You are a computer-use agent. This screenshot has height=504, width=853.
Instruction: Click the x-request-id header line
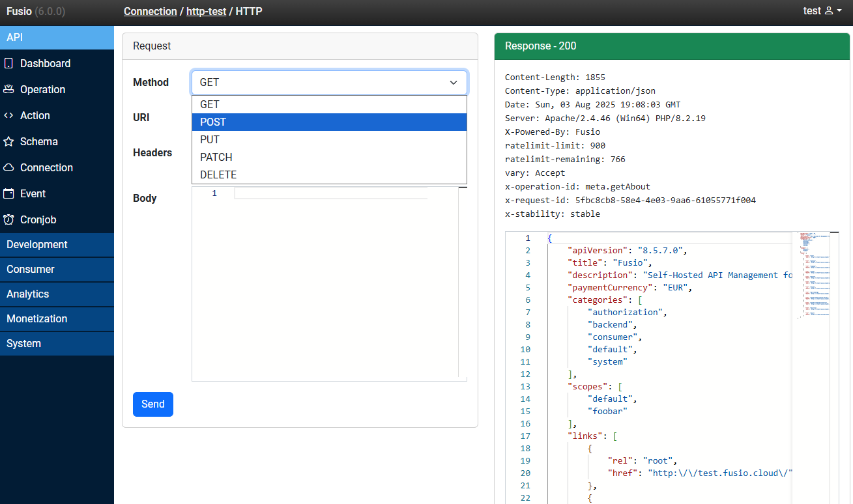(x=630, y=200)
